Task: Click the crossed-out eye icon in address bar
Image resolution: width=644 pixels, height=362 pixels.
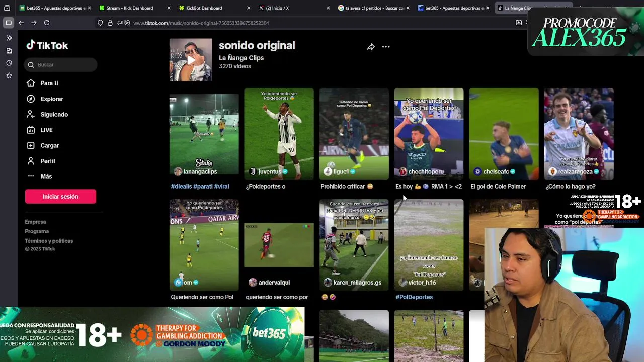Action: point(127,23)
